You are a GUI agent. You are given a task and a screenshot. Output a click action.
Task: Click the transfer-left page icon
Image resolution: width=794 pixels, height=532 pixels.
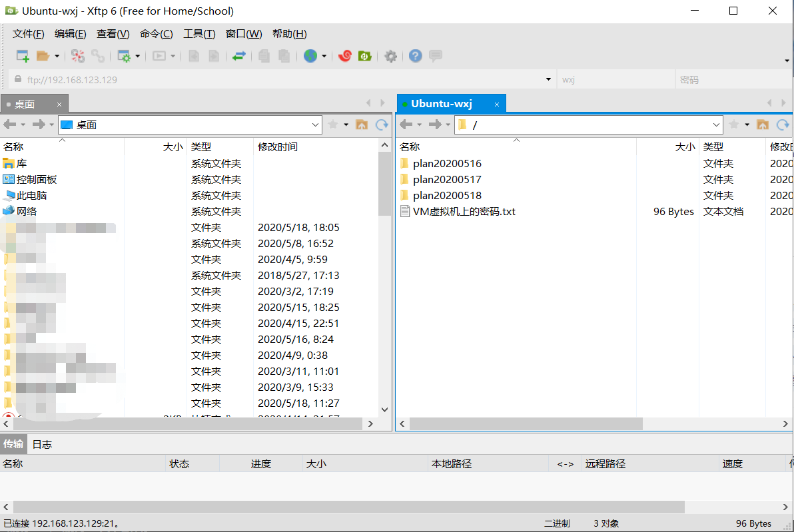[193, 56]
